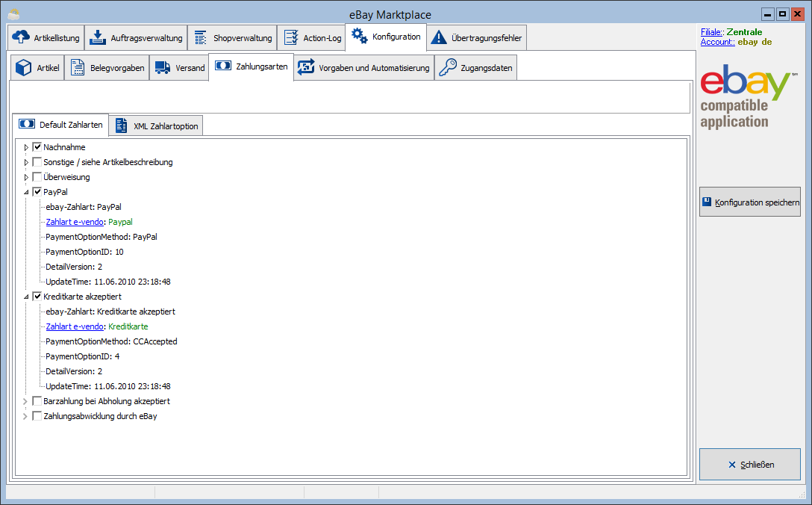Click the Account link

tap(718, 42)
